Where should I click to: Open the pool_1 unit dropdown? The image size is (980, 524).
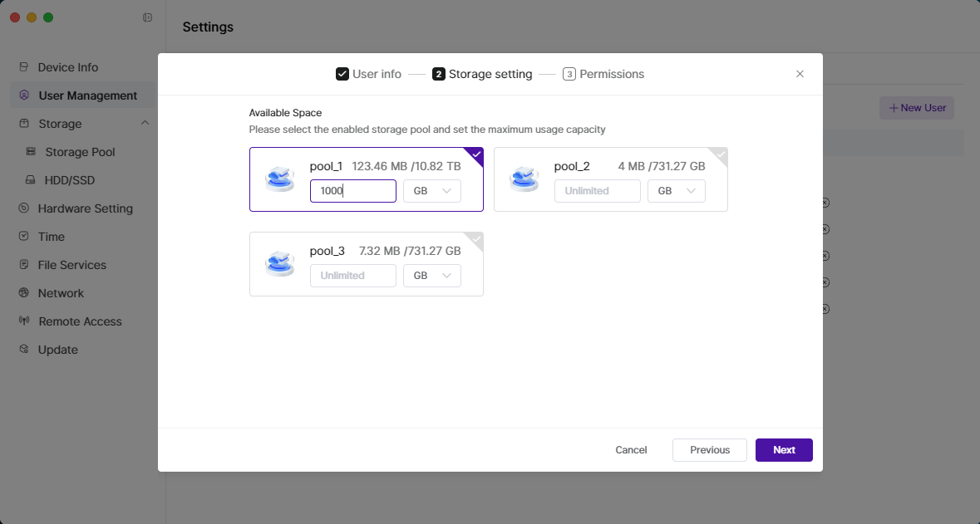pyautogui.click(x=432, y=190)
